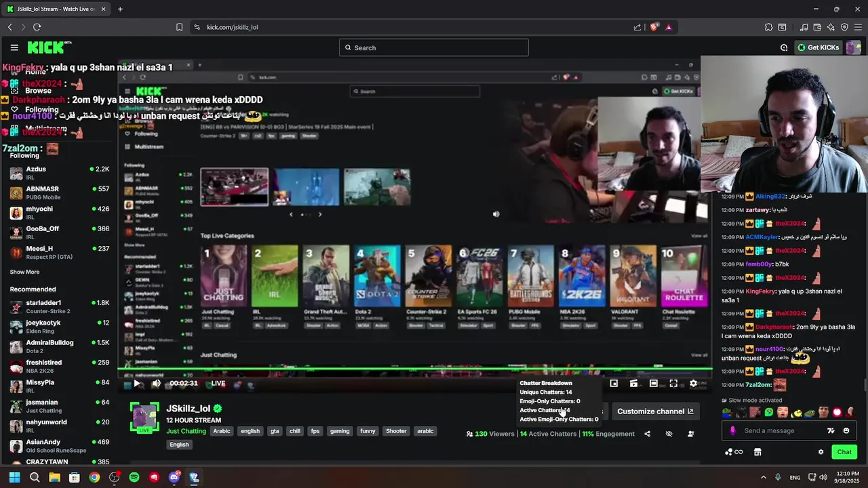Open File Explorer from the taskbar
Viewport: 868px width, 488px height.
[54, 477]
